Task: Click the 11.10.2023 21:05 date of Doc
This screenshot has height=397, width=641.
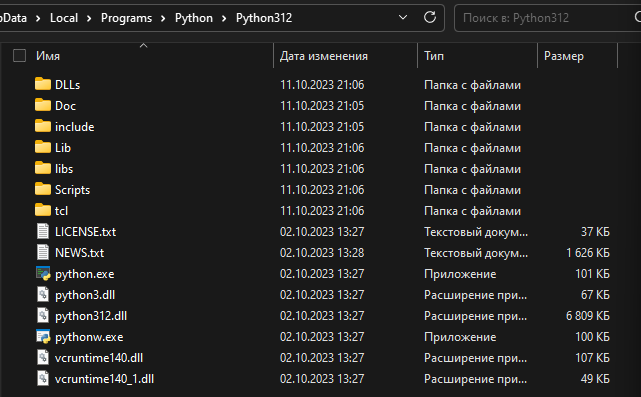Action: click(x=322, y=105)
